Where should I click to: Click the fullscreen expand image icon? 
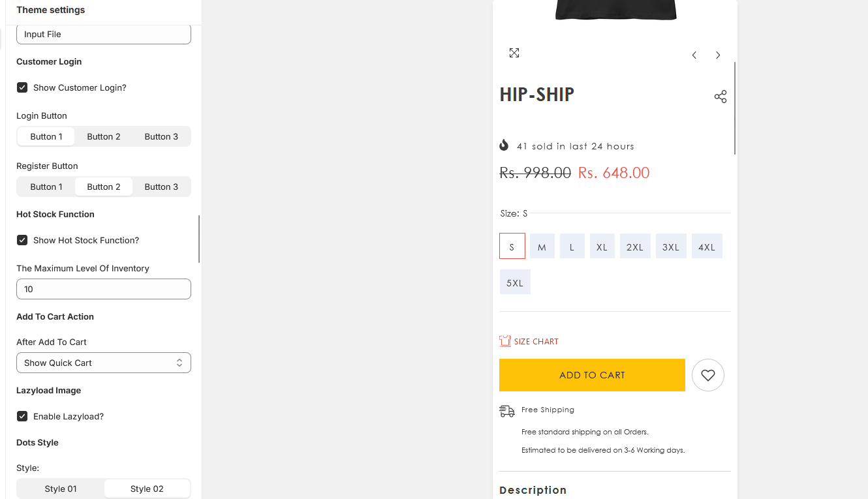[x=514, y=53]
